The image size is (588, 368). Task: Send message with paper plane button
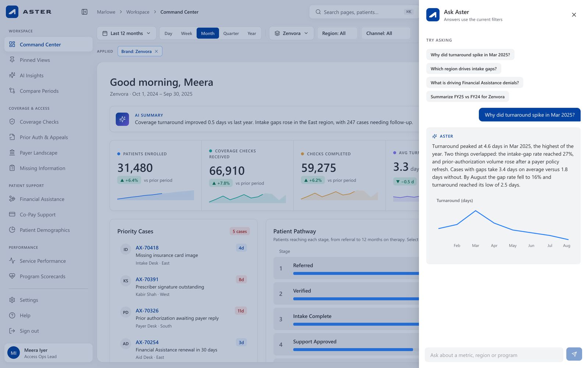pos(574,354)
